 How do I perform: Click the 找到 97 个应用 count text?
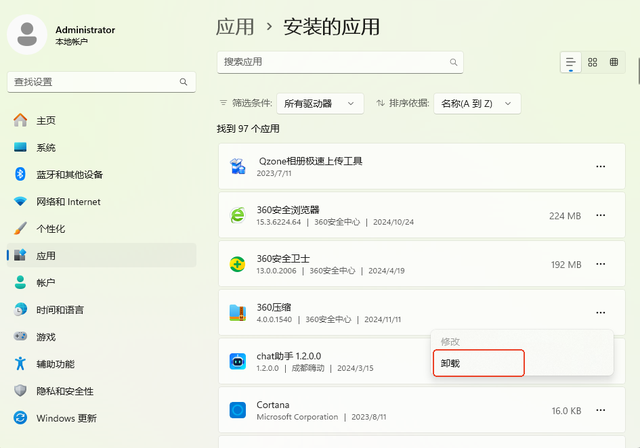(248, 129)
